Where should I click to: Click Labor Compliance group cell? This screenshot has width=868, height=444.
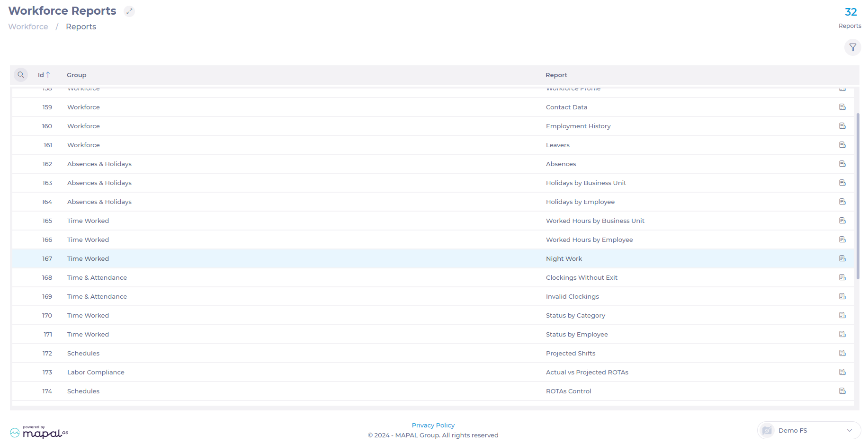tap(96, 372)
